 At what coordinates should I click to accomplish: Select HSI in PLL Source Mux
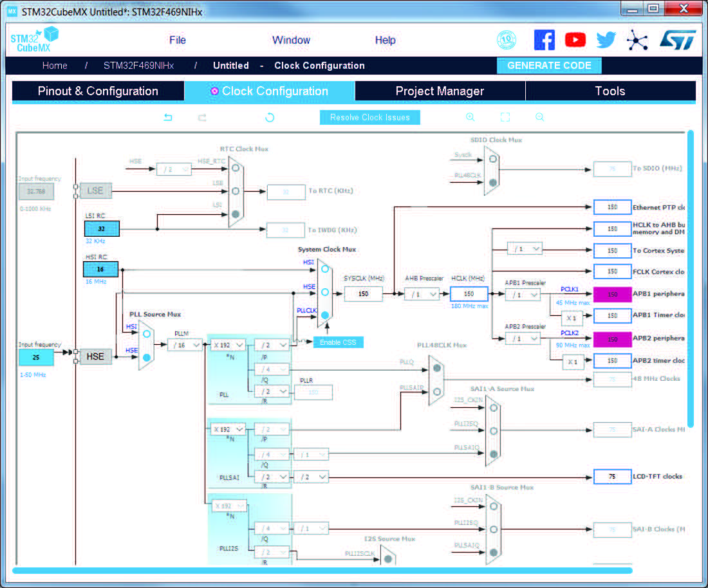click(147, 334)
